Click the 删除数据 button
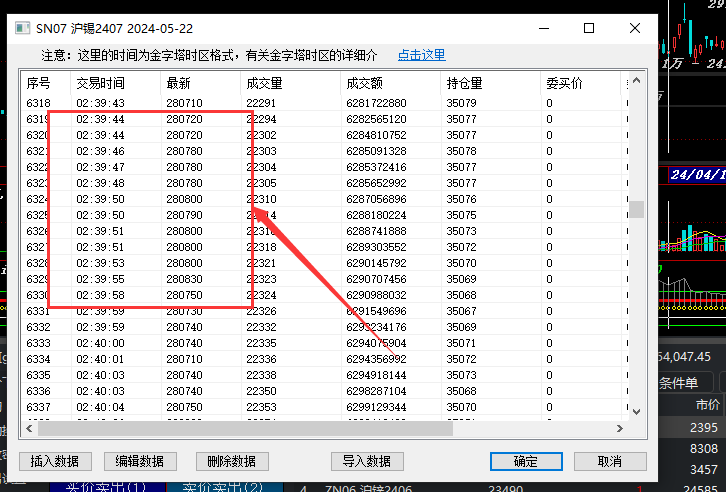Screen dimensions: 726x492 point(232,461)
